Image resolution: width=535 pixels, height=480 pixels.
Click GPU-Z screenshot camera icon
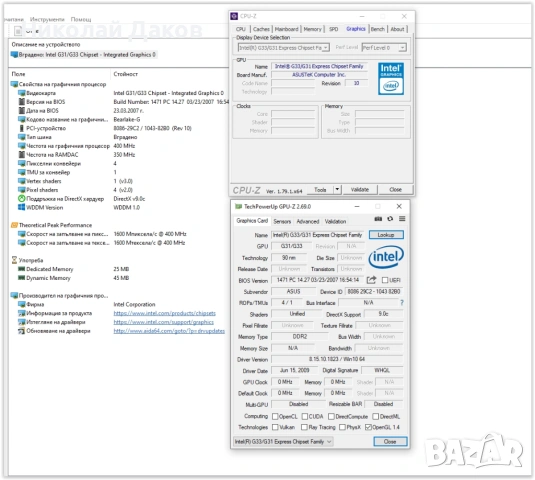pyautogui.click(x=378, y=219)
